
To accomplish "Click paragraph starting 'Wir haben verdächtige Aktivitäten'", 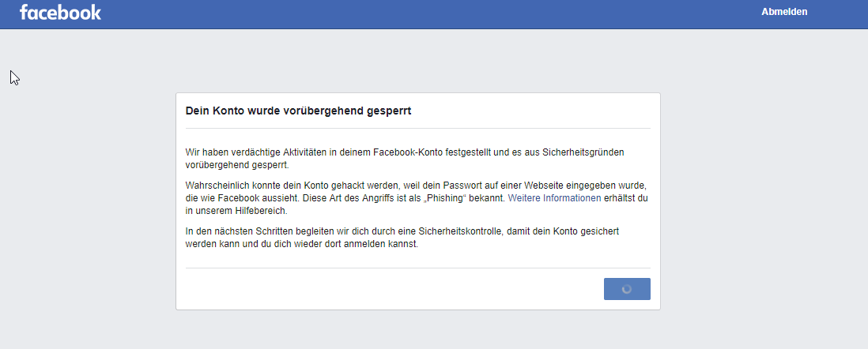I will pos(406,158).
